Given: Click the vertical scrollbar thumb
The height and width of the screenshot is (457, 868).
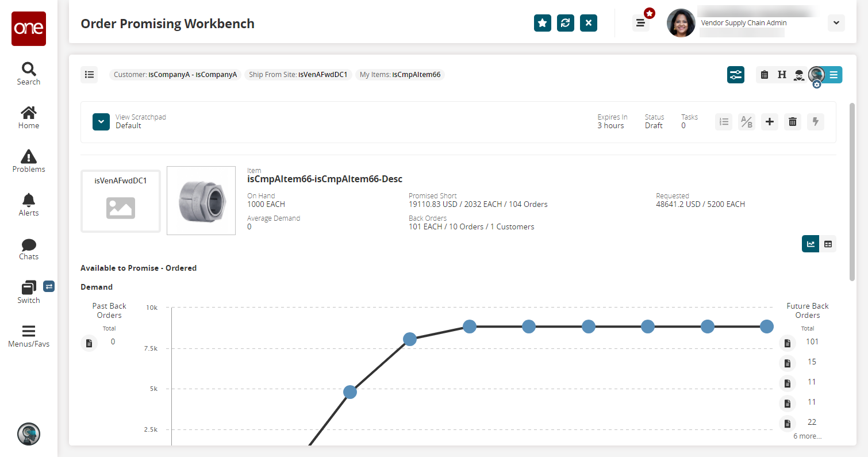Looking at the screenshot, I should click(852, 193).
